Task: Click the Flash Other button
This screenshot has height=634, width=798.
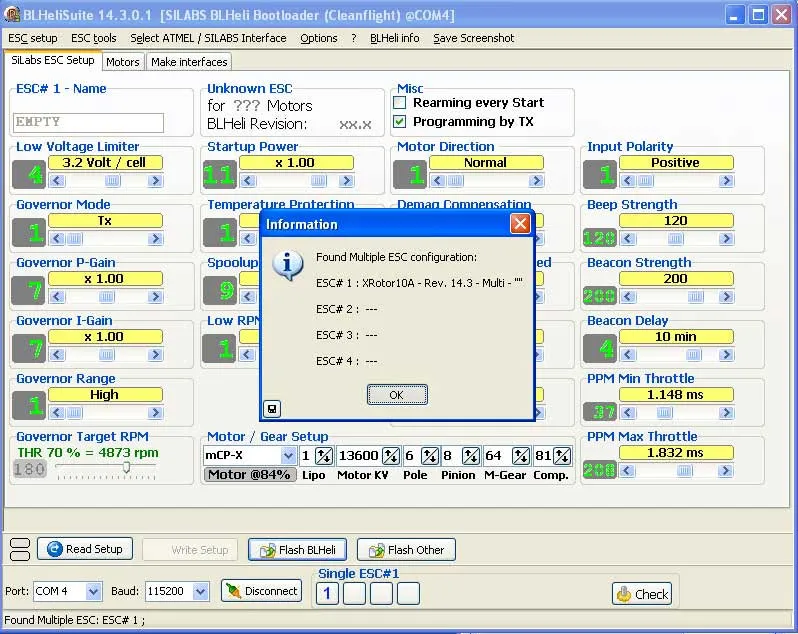Action: [406, 549]
